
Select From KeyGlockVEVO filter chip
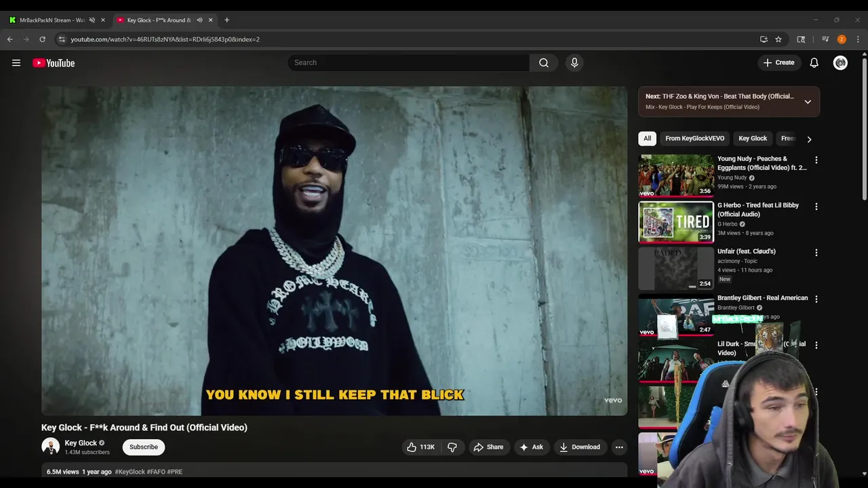coord(694,138)
